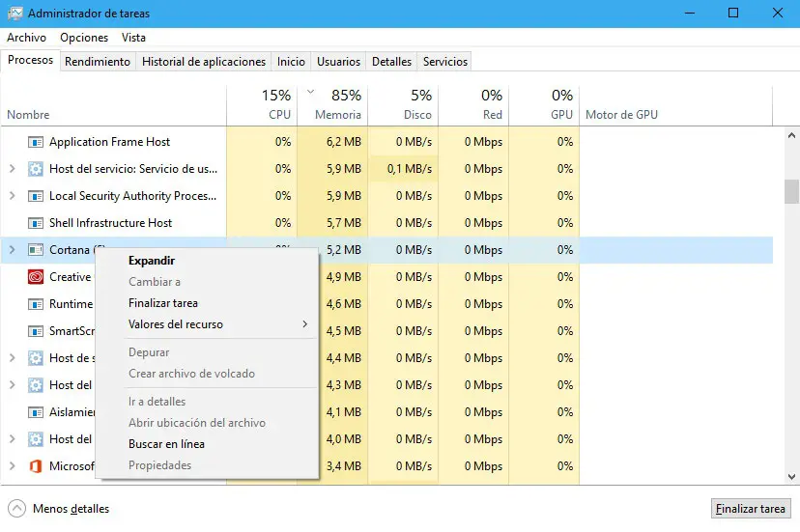Screen dimensions: 800x532
Task: Expand the Microsoft Office process row
Action: pyautogui.click(x=13, y=466)
